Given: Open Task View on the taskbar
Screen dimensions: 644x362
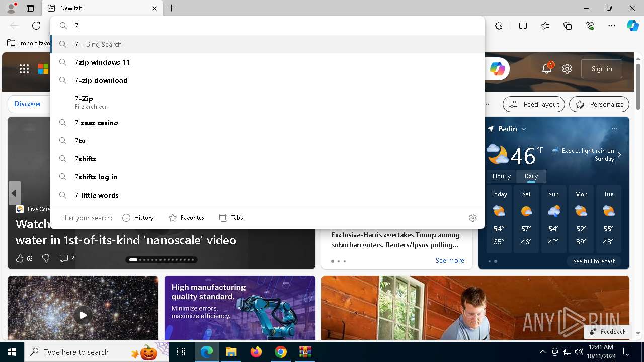Looking at the screenshot, I should click(181, 352).
